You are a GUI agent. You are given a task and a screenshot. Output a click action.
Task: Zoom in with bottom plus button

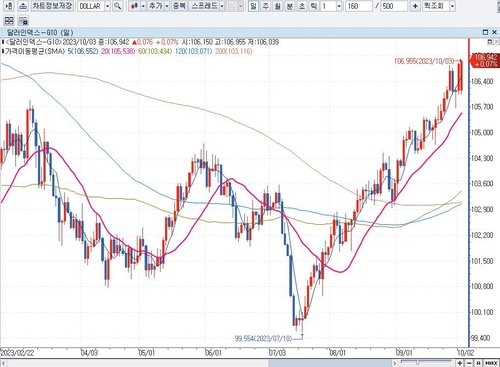pos(460,363)
